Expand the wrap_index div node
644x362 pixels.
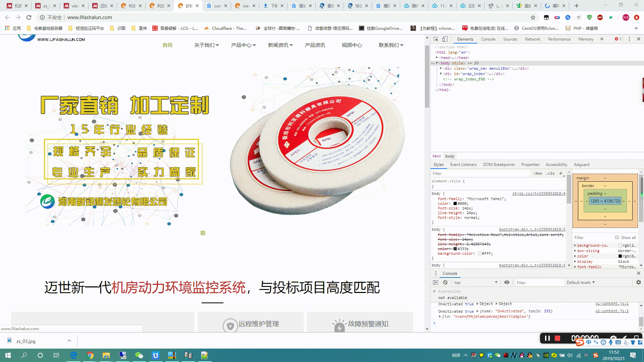pos(441,74)
